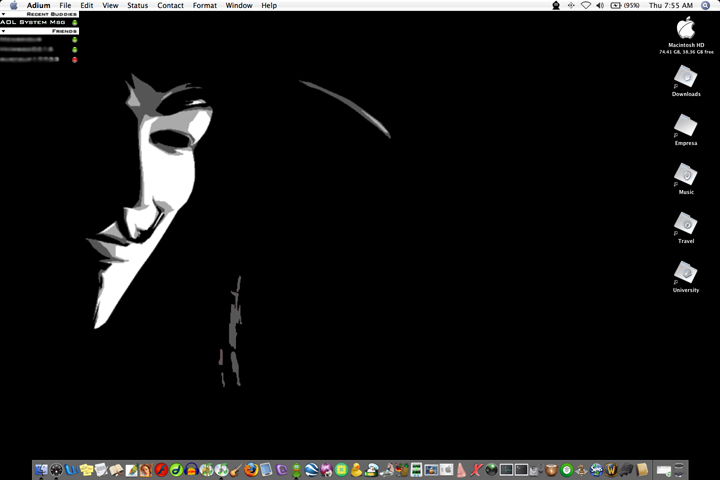Collapse the Recent Buddies group

tap(4, 14)
